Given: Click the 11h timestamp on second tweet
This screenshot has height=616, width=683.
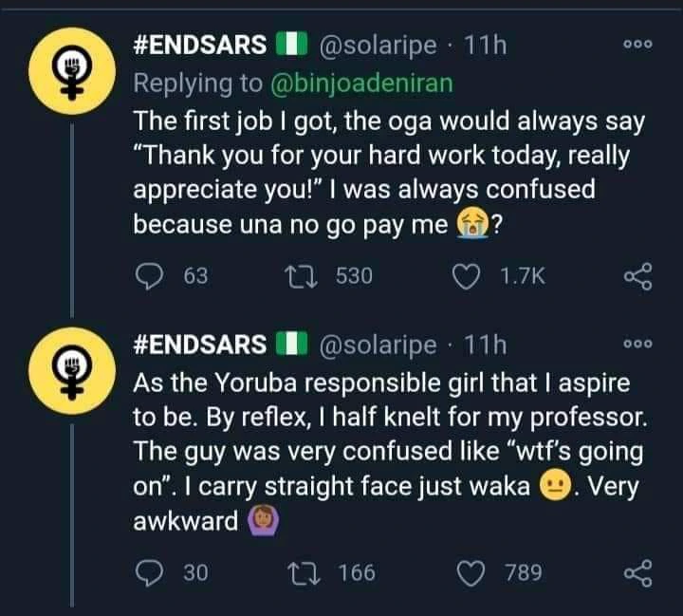Looking at the screenshot, I should point(485,344).
